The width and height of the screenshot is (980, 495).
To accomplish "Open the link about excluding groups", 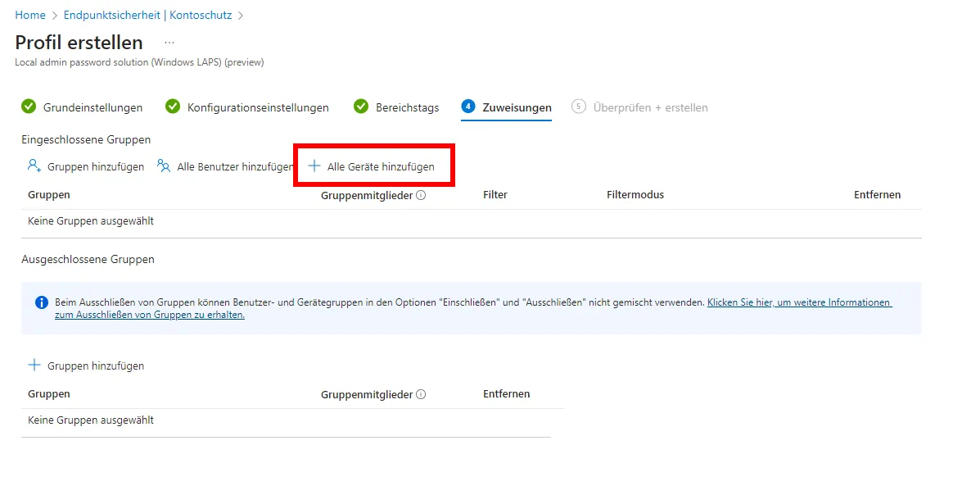I will coord(798,302).
